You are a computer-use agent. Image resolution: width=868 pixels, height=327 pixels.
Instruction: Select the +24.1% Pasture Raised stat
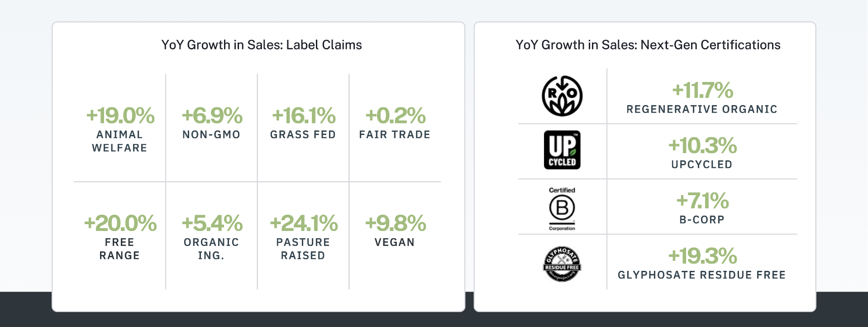[303, 236]
